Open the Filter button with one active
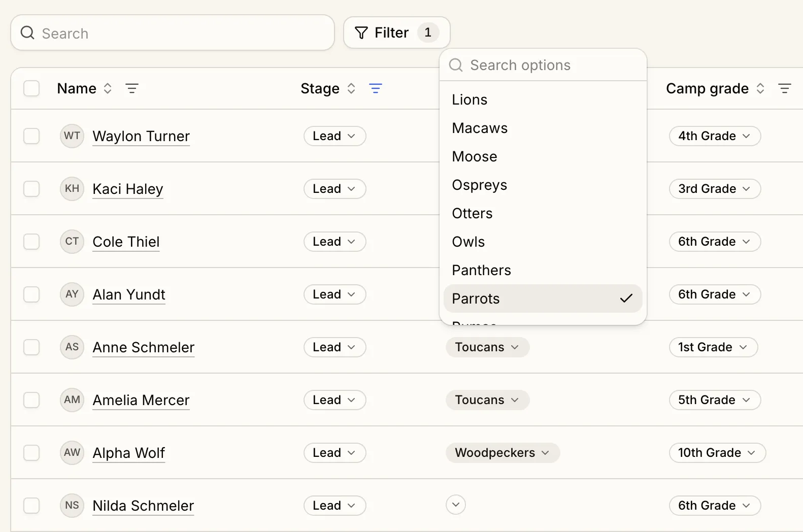 396,32
